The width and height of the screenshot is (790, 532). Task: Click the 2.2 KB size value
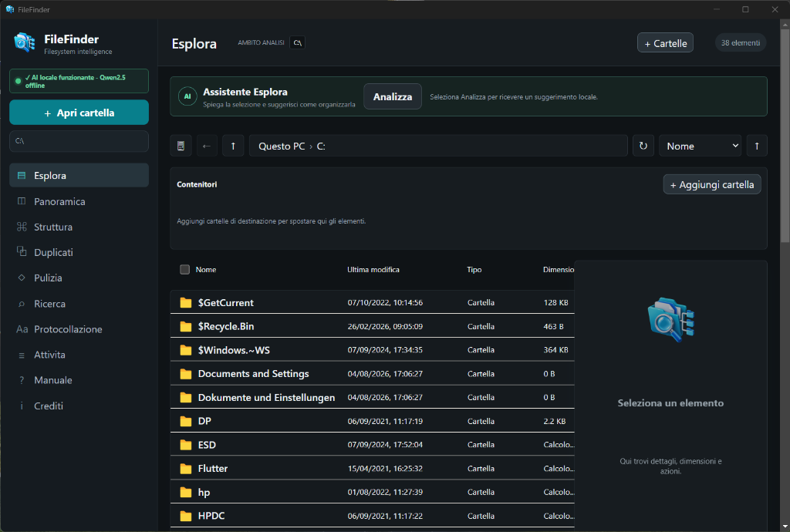(554, 421)
